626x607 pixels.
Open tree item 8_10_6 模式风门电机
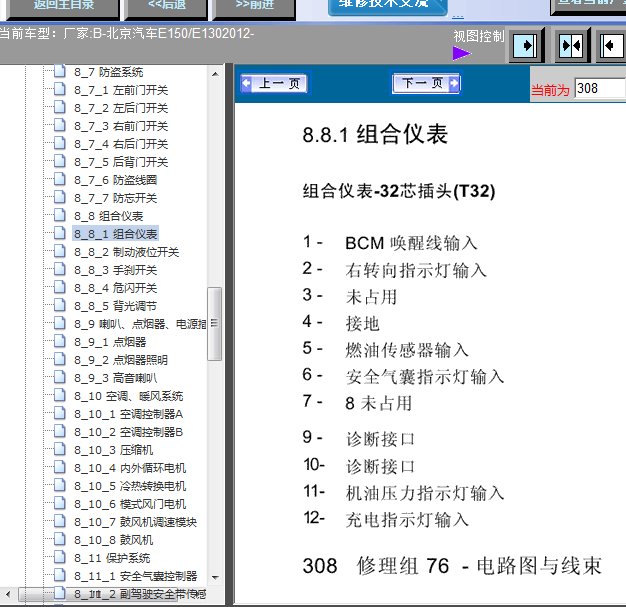tap(130, 504)
